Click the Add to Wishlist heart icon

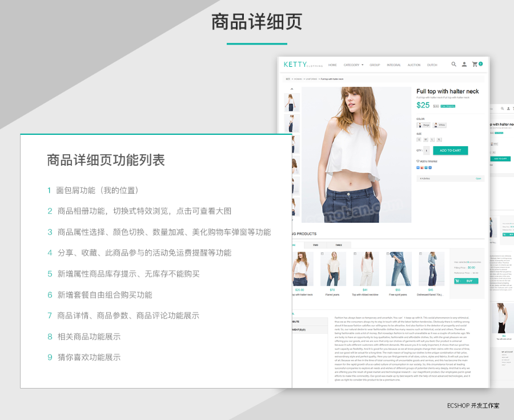(x=417, y=161)
